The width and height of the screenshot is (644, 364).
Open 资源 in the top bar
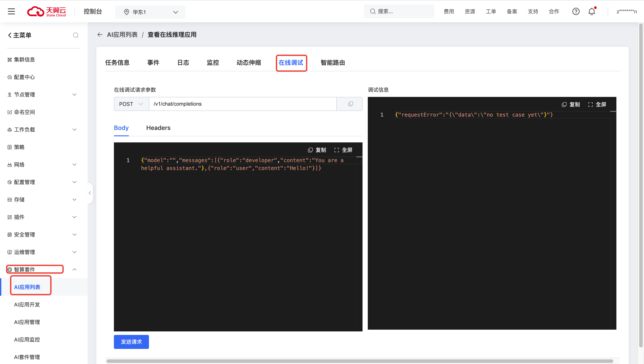(470, 12)
